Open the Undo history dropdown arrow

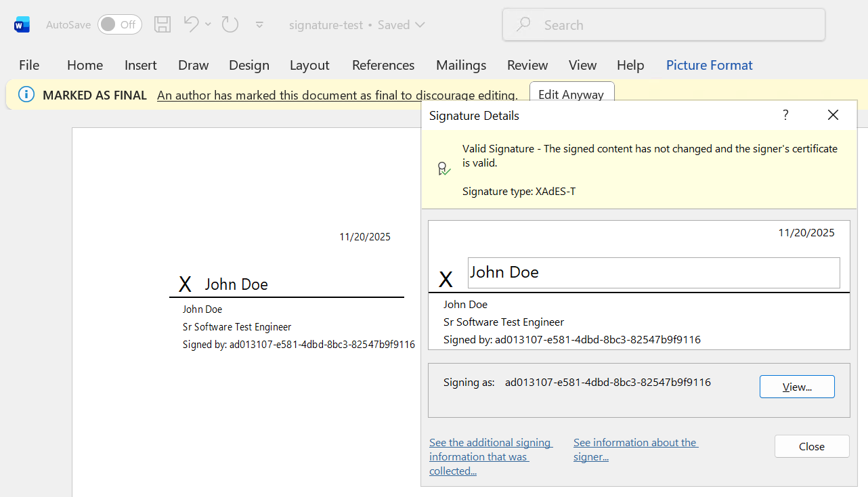click(208, 24)
